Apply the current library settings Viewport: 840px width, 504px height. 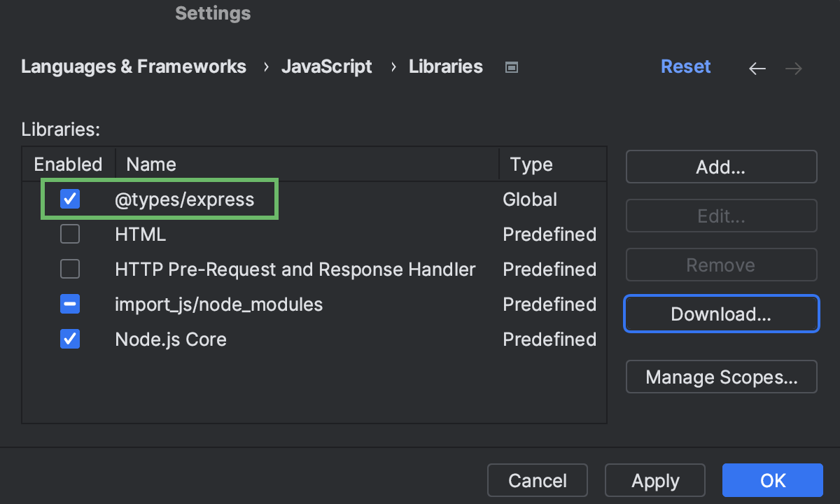[654, 480]
